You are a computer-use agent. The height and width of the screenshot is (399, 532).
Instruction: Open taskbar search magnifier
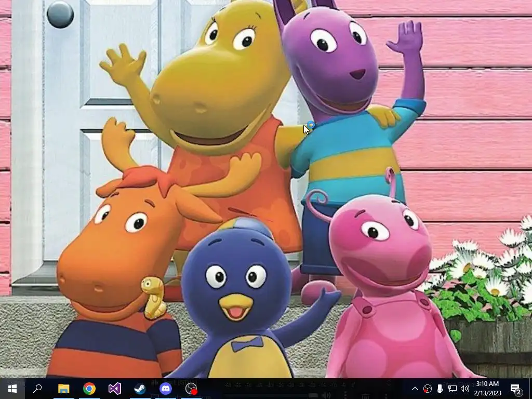[37, 389]
